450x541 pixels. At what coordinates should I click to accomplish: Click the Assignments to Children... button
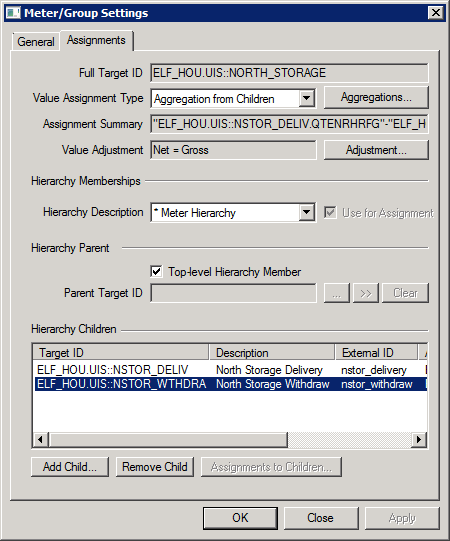(x=271, y=467)
